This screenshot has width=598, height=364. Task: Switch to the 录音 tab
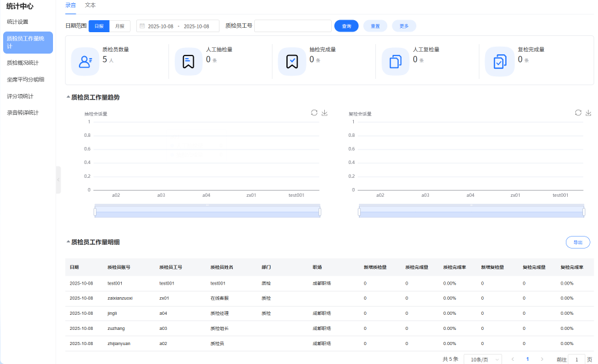pyautogui.click(x=71, y=5)
